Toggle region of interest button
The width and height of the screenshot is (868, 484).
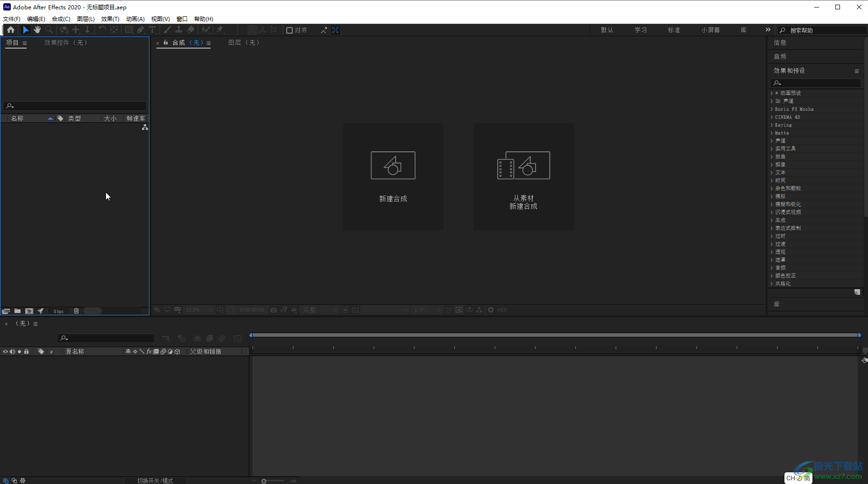[345, 310]
